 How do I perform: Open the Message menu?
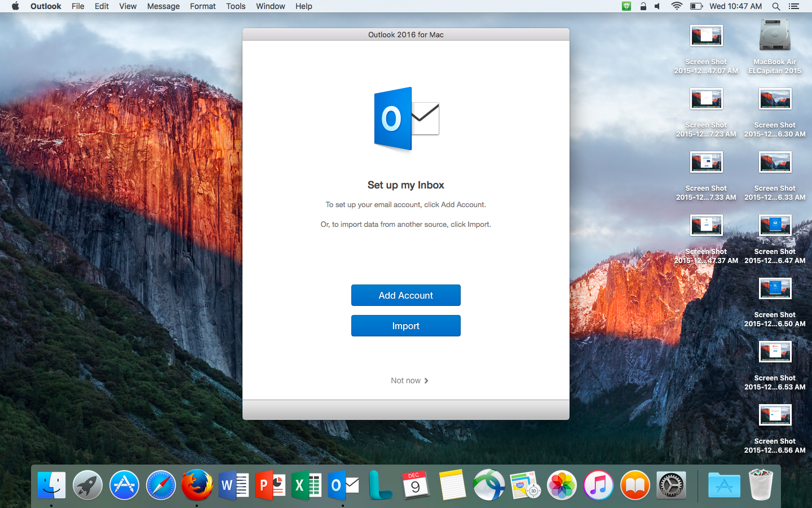click(163, 6)
